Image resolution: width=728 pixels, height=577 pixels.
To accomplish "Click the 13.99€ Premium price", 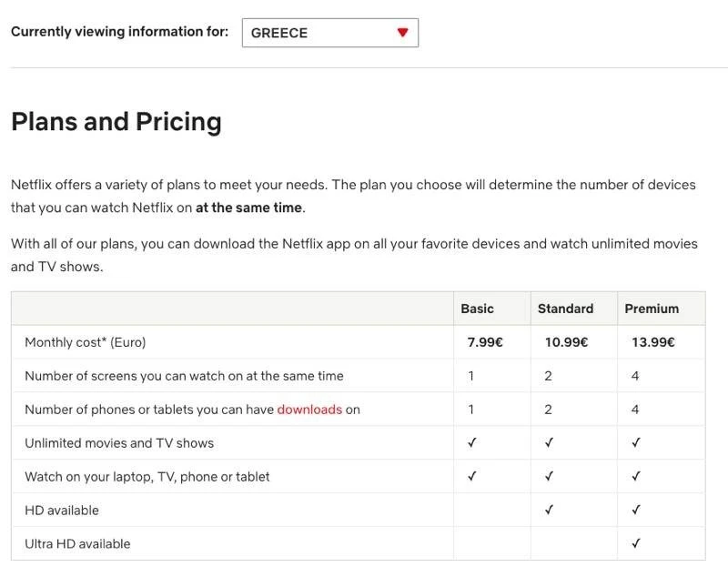I will 652,342.
